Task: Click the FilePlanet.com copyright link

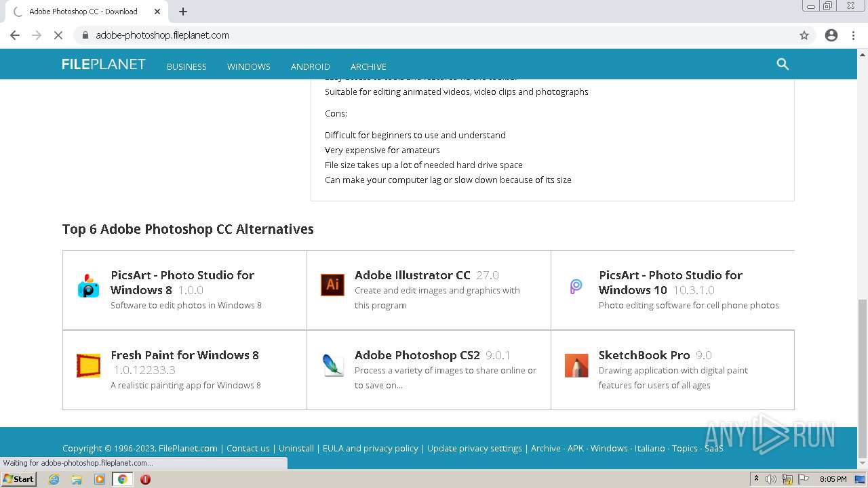Action: [x=188, y=448]
